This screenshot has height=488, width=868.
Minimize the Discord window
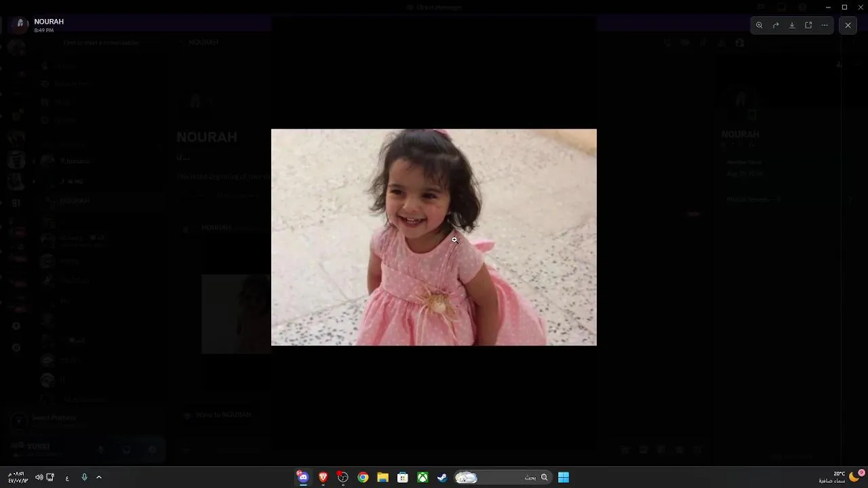(828, 7)
